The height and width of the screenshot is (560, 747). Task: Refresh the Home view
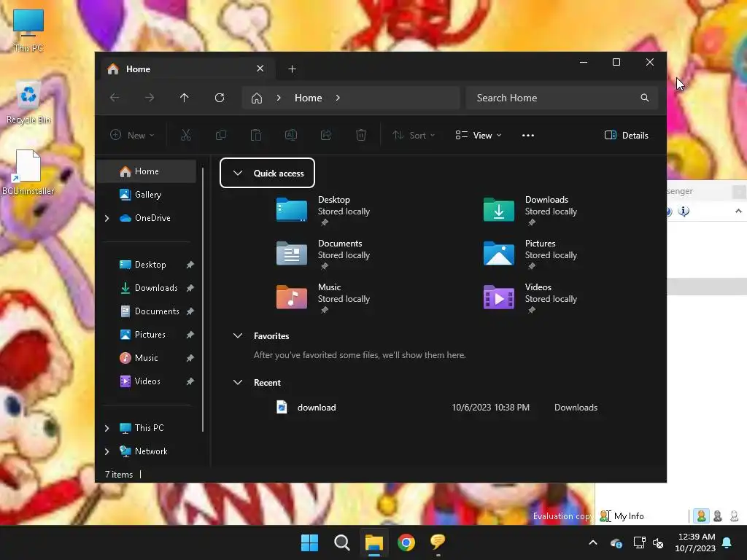(220, 98)
